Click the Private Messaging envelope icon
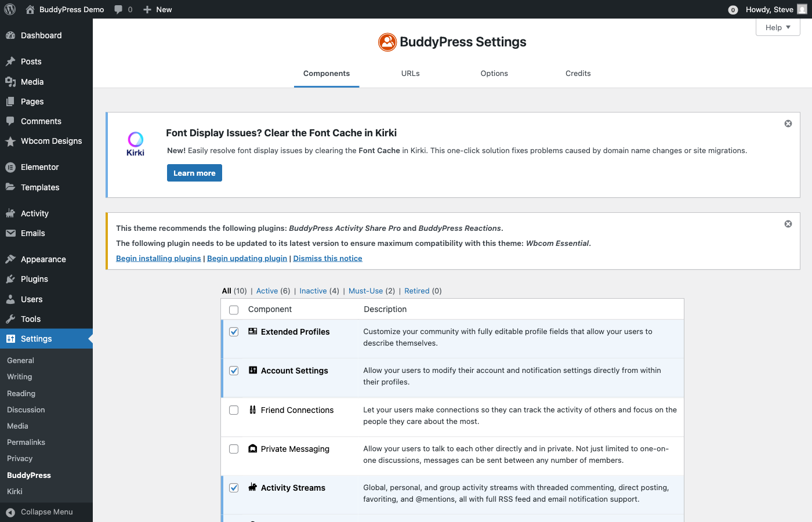The image size is (812, 522). point(252,448)
